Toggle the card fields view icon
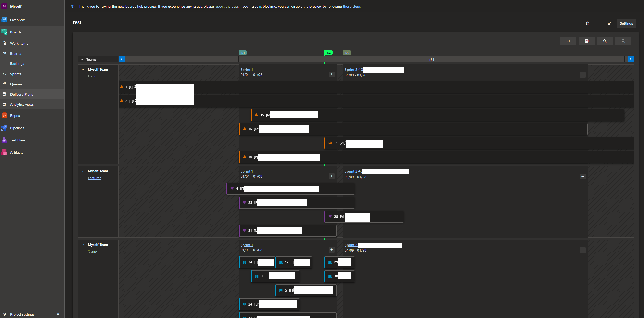Screen dimensions: 644x318 [586, 41]
